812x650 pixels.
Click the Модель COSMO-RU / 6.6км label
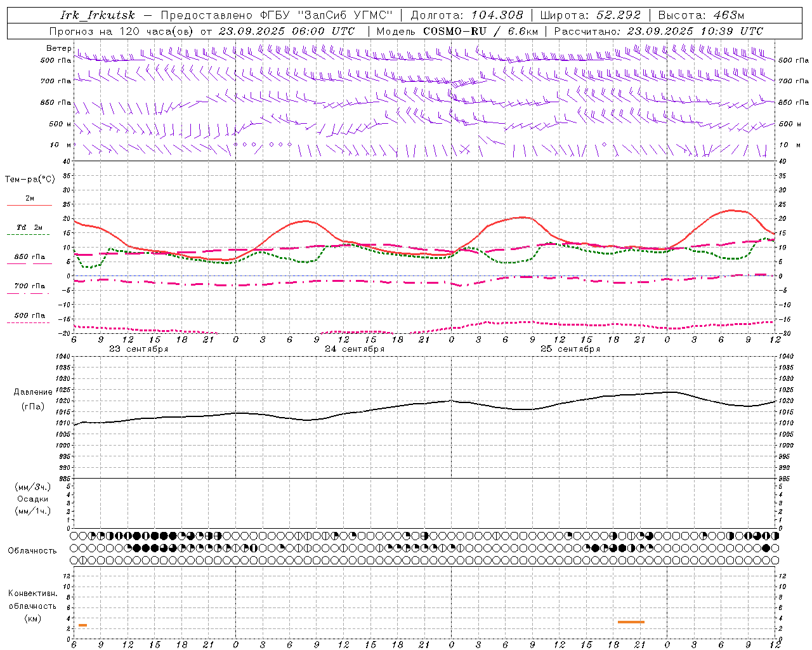point(457,31)
